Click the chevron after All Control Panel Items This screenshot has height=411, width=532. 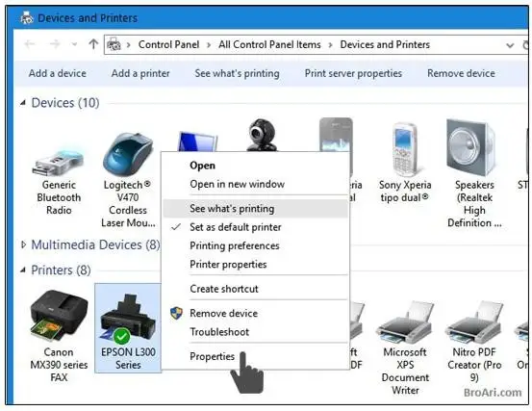point(330,45)
